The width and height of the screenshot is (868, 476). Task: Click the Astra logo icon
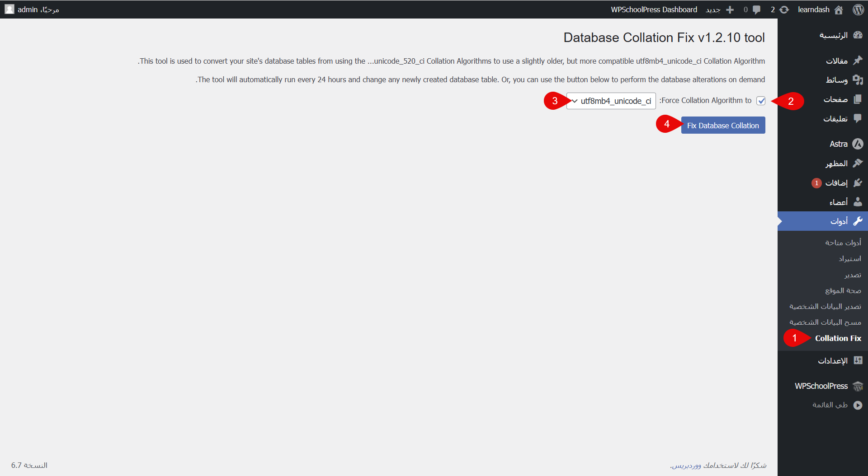858,144
